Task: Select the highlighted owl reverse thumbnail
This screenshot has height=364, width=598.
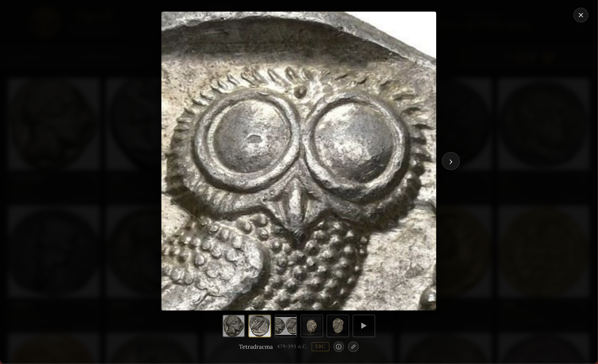Action: tap(260, 326)
